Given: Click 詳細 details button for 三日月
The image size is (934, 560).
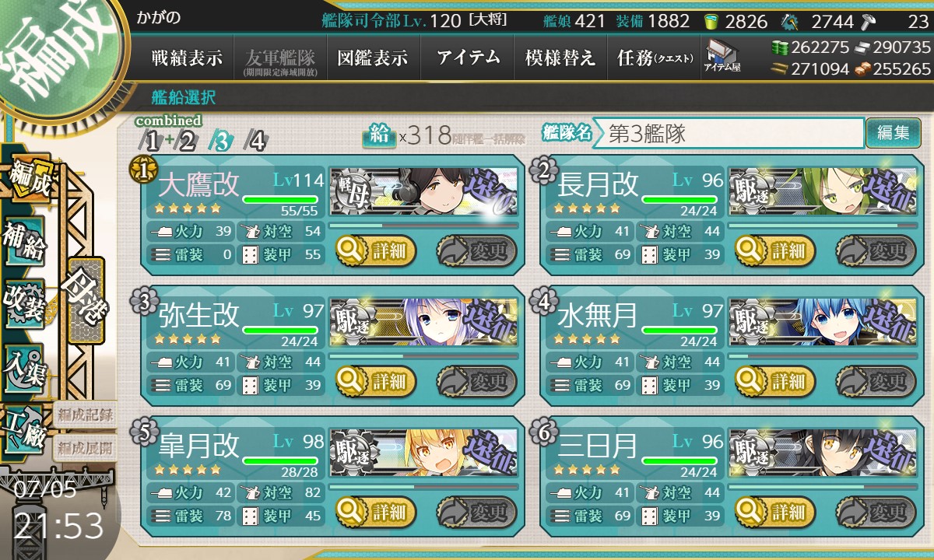Looking at the screenshot, I should [774, 512].
